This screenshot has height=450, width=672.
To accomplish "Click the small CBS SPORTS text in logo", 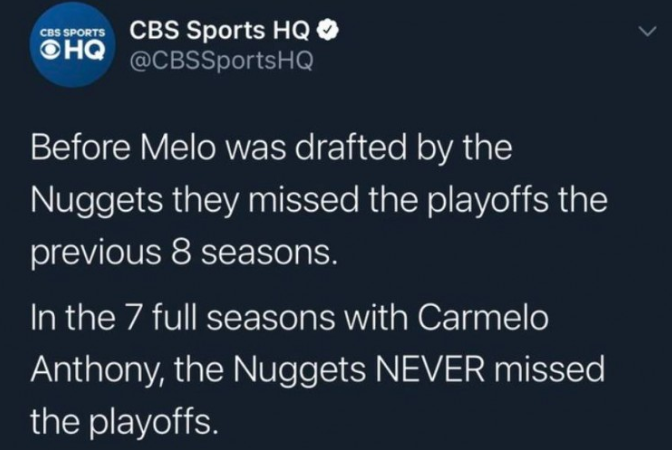I will tap(72, 33).
